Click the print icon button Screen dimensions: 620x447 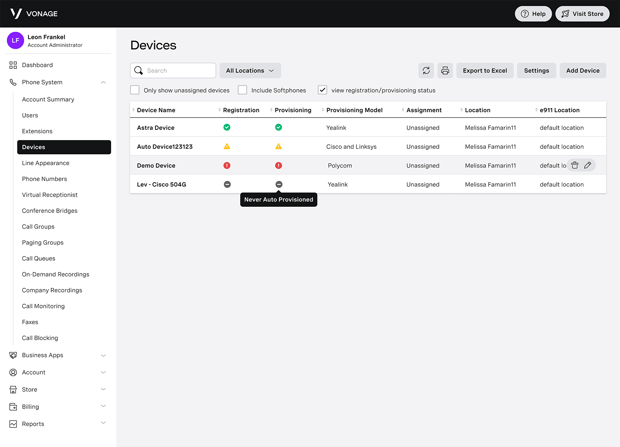[445, 71]
